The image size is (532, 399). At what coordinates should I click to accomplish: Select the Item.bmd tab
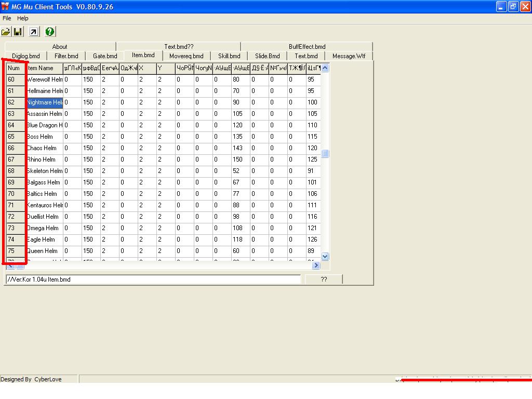click(143, 55)
